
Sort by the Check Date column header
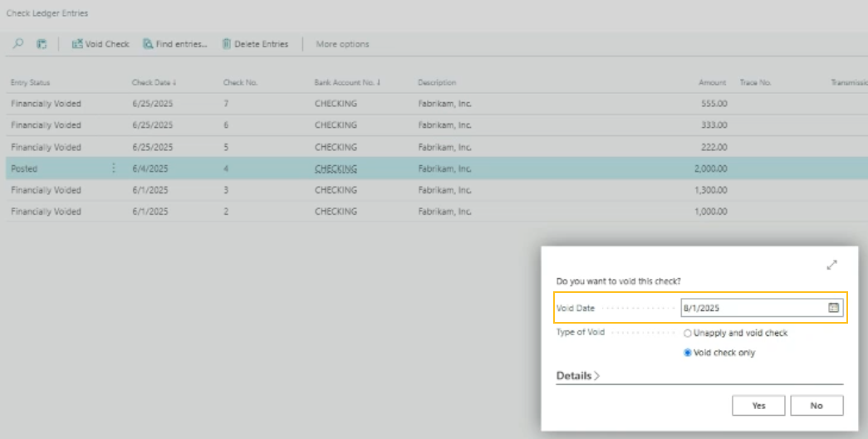[x=154, y=83]
